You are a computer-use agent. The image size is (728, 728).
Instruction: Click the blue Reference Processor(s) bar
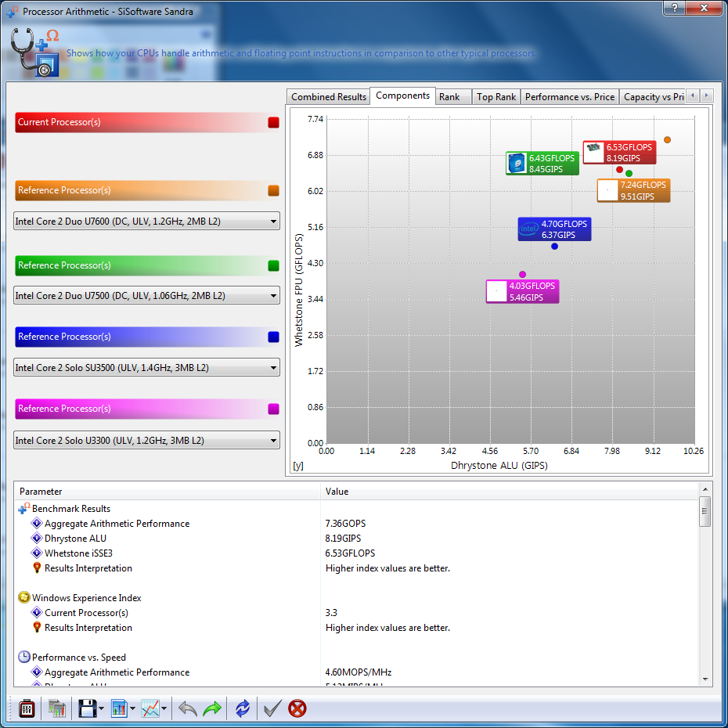pyautogui.click(x=146, y=337)
